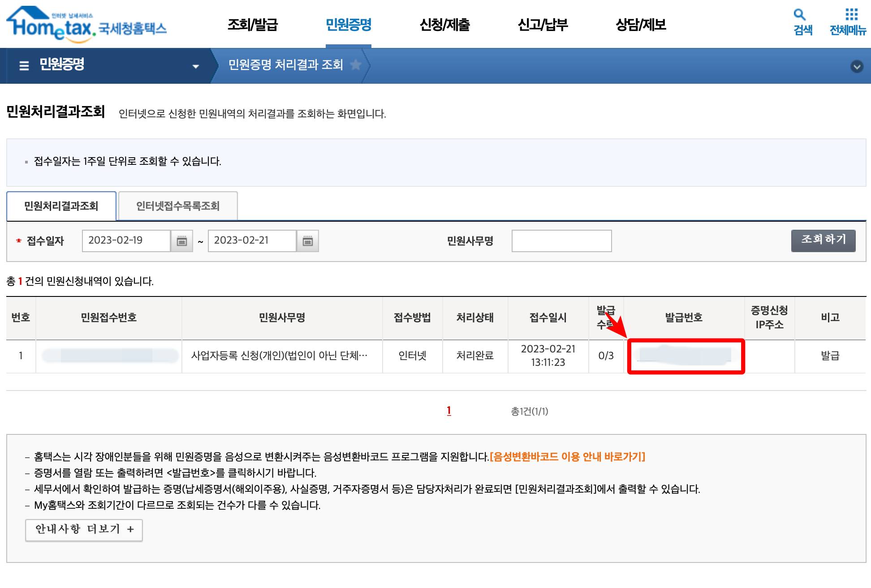Click the highlighted 발급번호 to view the certificate
871x588 pixels.
click(x=686, y=356)
